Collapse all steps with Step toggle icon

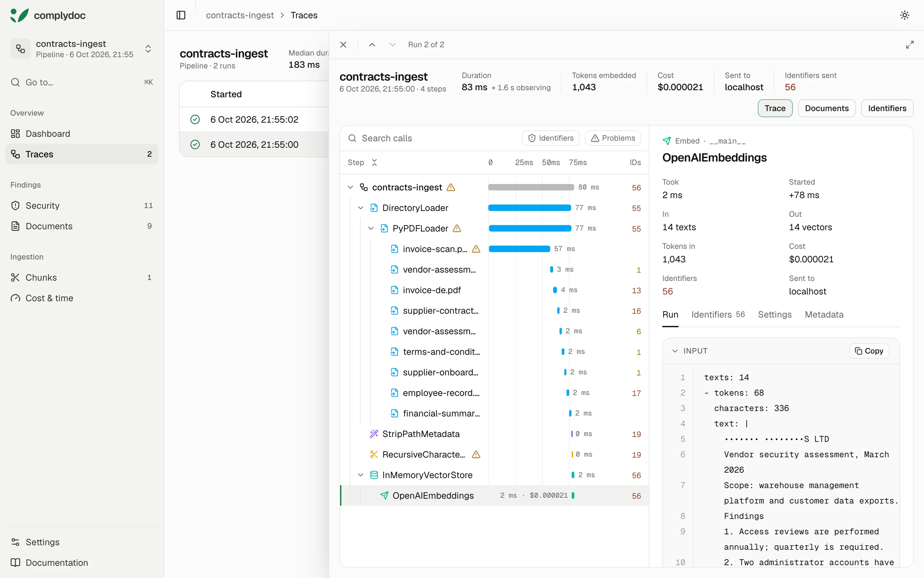point(374,162)
